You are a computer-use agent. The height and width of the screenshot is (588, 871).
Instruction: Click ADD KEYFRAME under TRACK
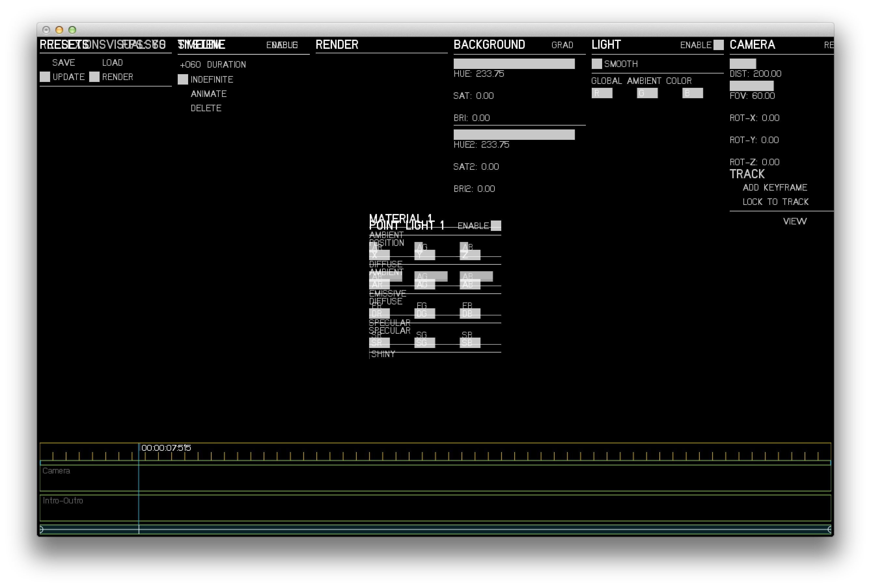pos(775,187)
